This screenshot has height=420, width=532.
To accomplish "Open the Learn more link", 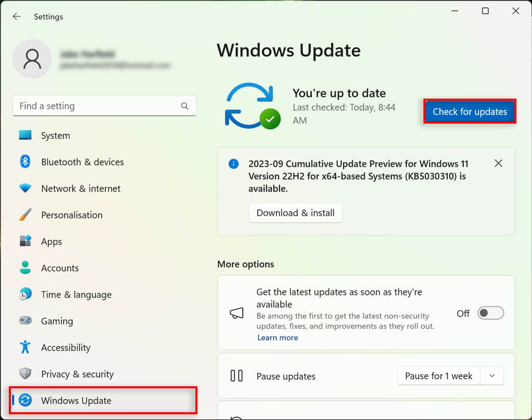I will point(277,337).
